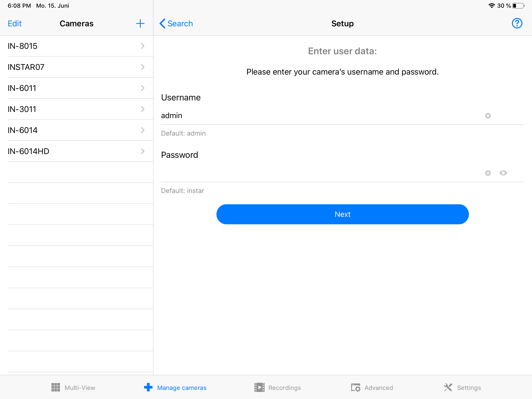Go to the Settings tab
The image size is (532, 399).
point(462,388)
